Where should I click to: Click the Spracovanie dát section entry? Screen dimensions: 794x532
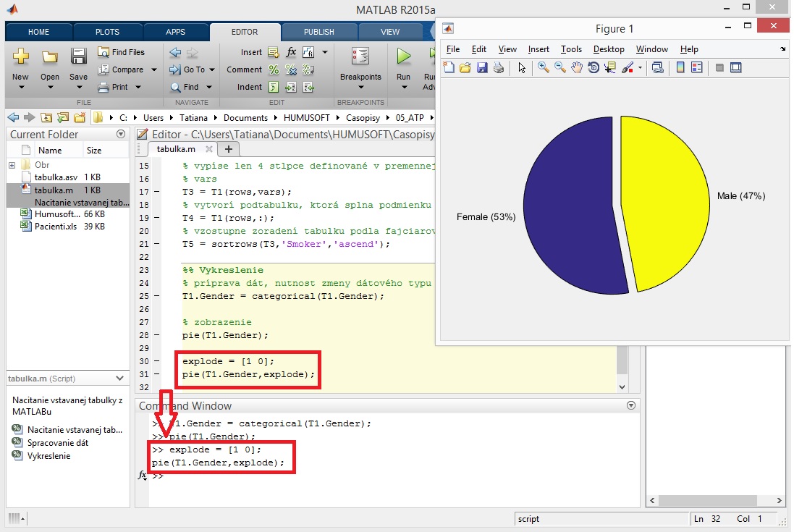pyautogui.click(x=58, y=443)
